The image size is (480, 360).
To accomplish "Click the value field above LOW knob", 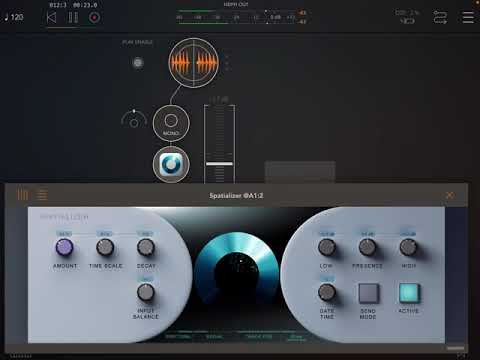I will (x=327, y=234).
